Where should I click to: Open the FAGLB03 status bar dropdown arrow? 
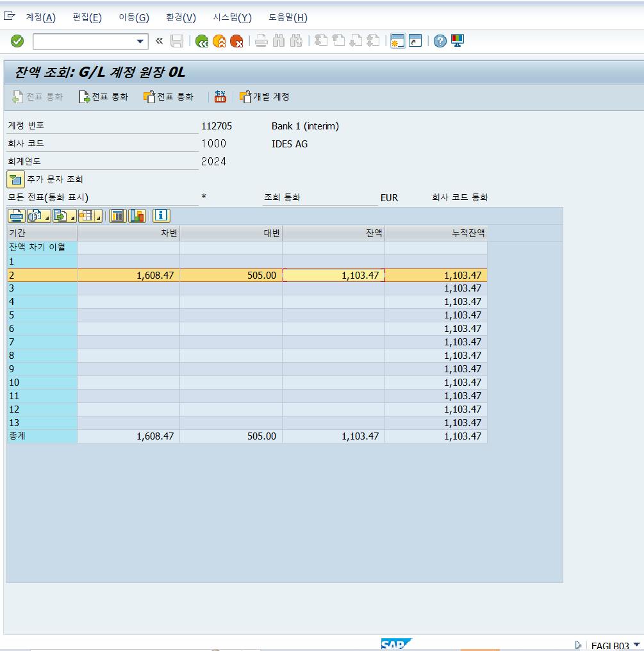pos(636,644)
